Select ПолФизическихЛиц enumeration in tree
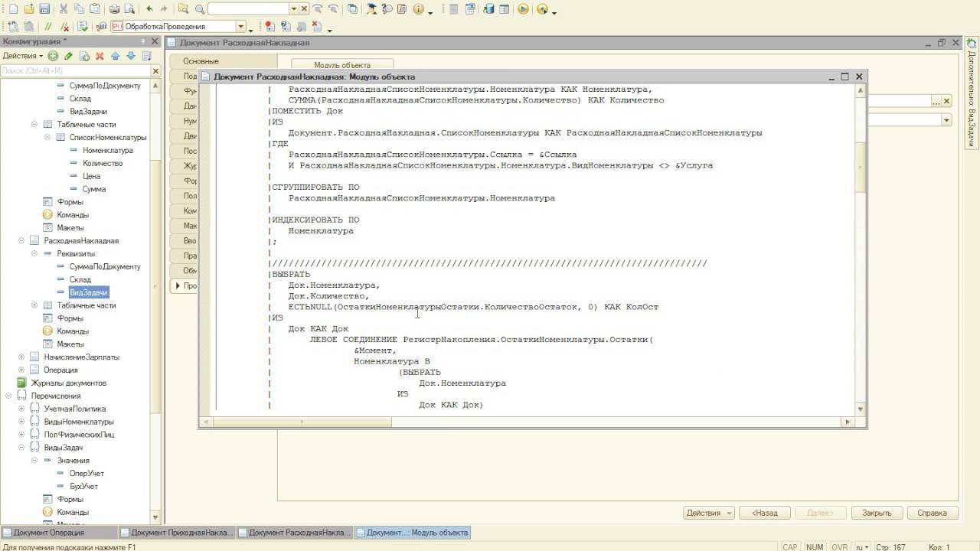This screenshot has height=551, width=980. [x=79, y=435]
